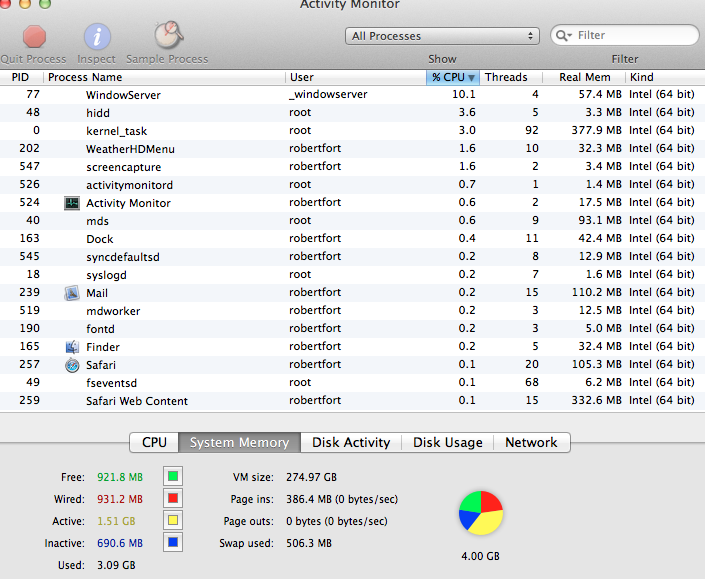Click the green Free memory color swatch

click(173, 477)
